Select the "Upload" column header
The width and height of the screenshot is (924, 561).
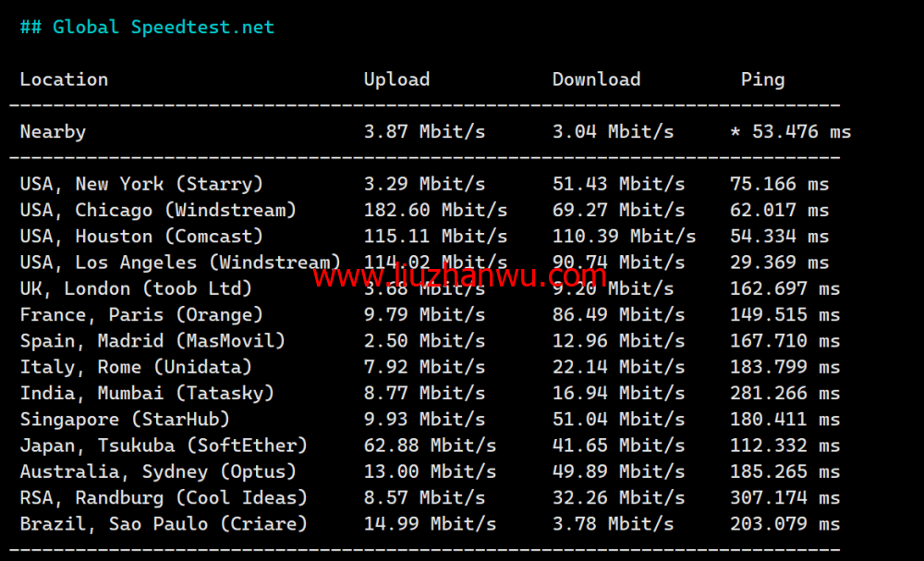pos(396,80)
